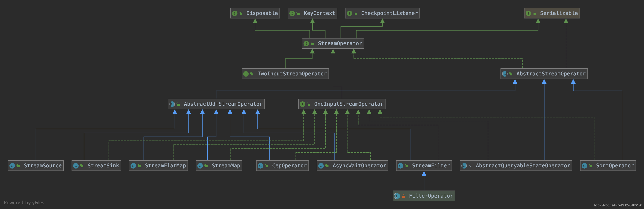Click the public visibility icon on CepOperator
Image resolution: width=644 pixels, height=209 pixels.
pyautogui.click(x=267, y=166)
